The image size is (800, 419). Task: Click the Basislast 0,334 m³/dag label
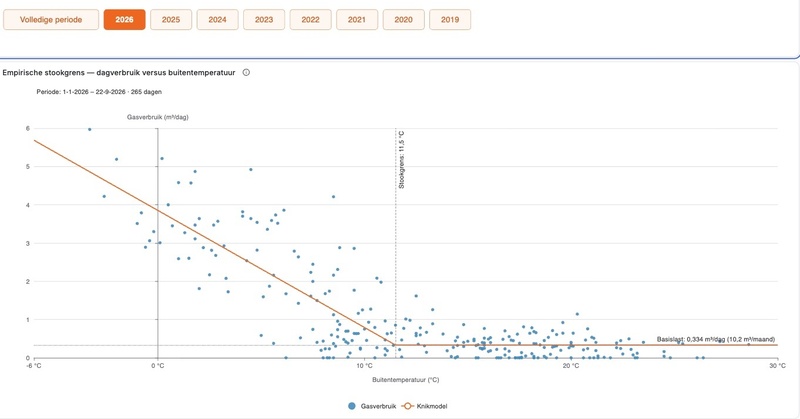(x=716, y=339)
